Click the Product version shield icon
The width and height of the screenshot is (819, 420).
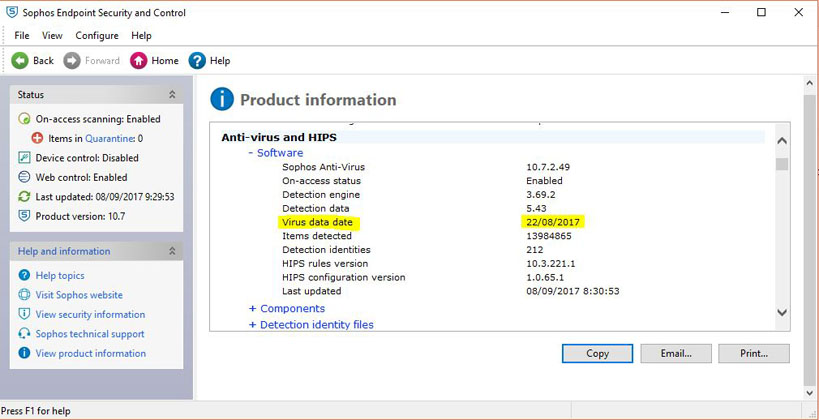pos(24,216)
